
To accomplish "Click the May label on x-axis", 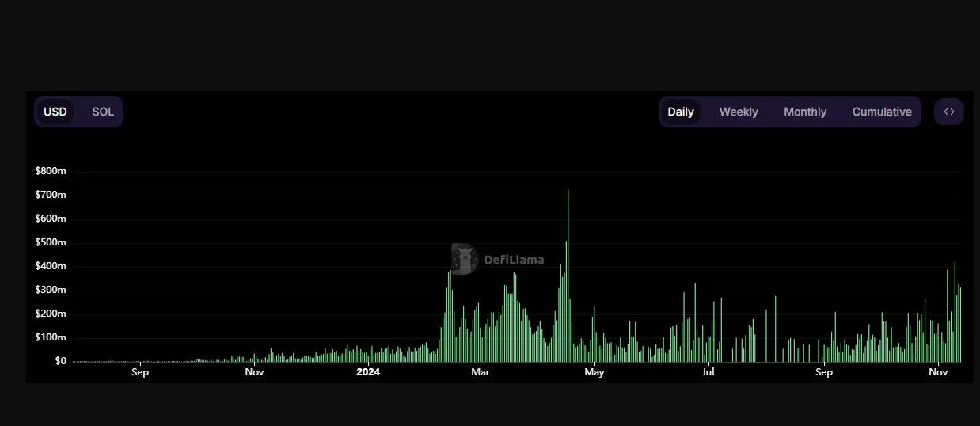I will (x=594, y=371).
